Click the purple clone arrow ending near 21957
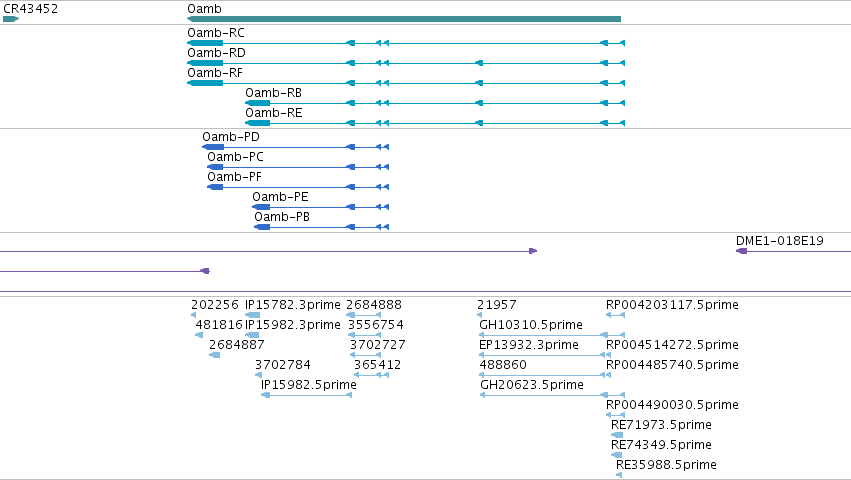 coord(533,251)
